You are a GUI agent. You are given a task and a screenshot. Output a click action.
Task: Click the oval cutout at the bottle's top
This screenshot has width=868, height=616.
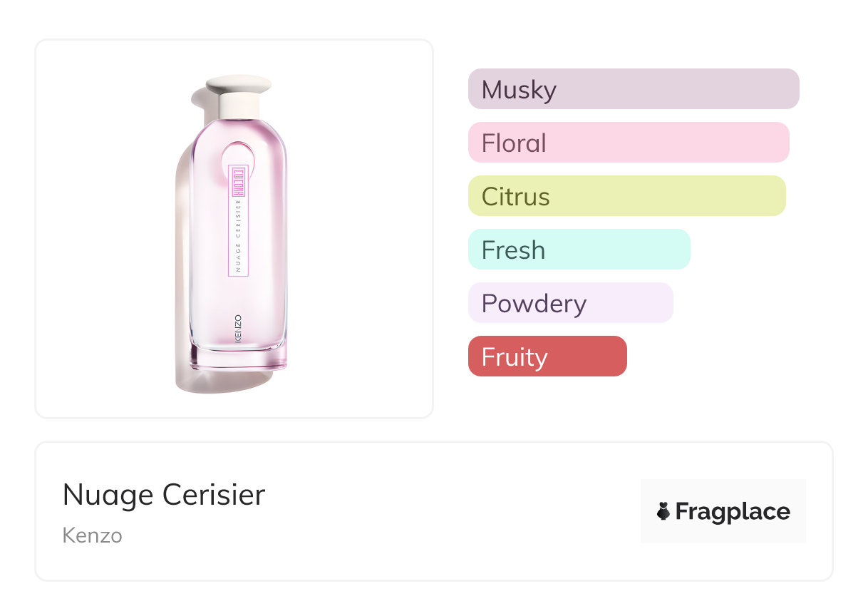(239, 152)
